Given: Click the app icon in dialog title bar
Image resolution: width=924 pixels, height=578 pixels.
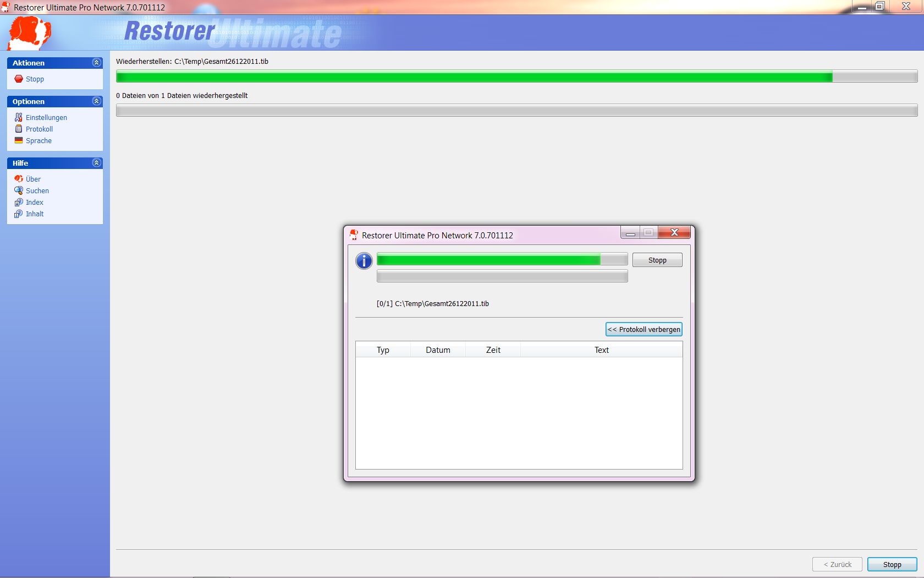Looking at the screenshot, I should [x=354, y=235].
